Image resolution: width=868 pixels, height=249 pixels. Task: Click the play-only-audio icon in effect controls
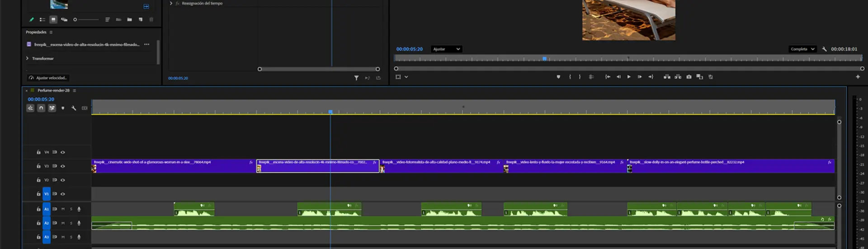(367, 78)
